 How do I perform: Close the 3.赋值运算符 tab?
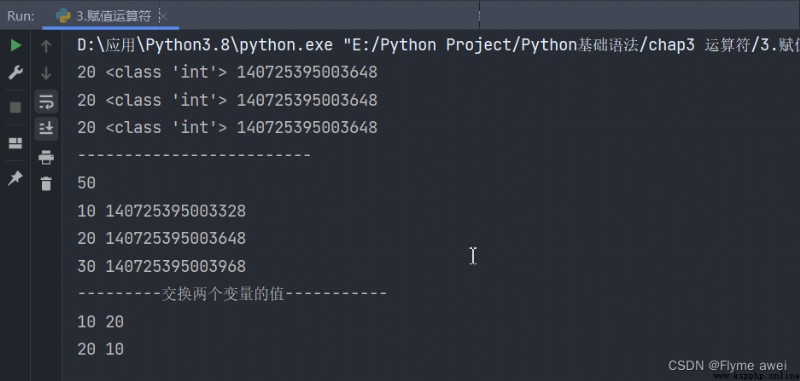point(164,16)
